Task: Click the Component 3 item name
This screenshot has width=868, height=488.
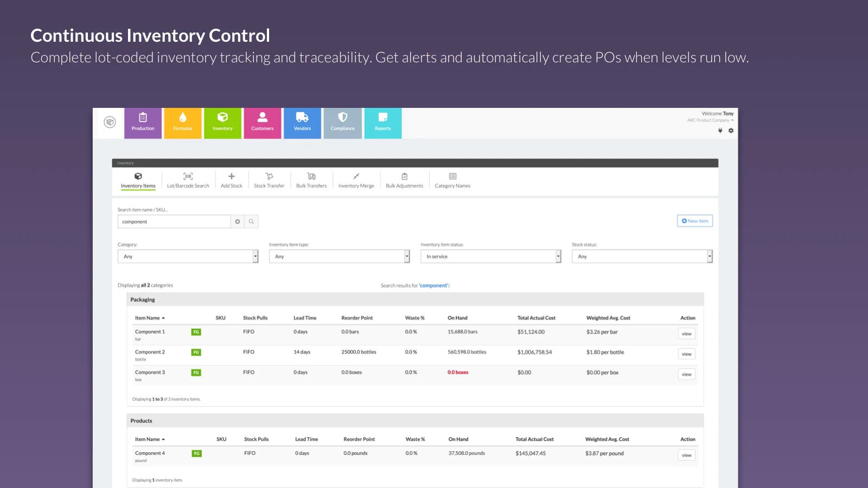Action: click(150, 373)
